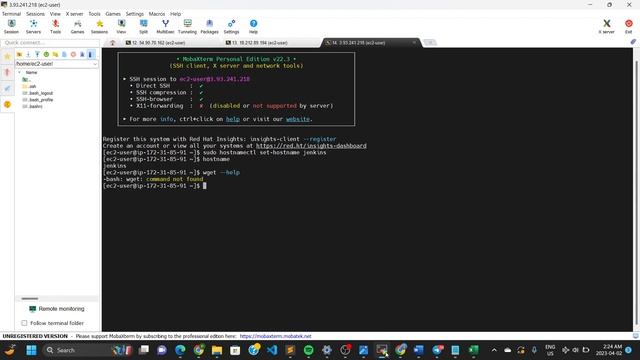640x360 pixels.
Task: Click the Split toolbar button
Action: tap(143, 27)
